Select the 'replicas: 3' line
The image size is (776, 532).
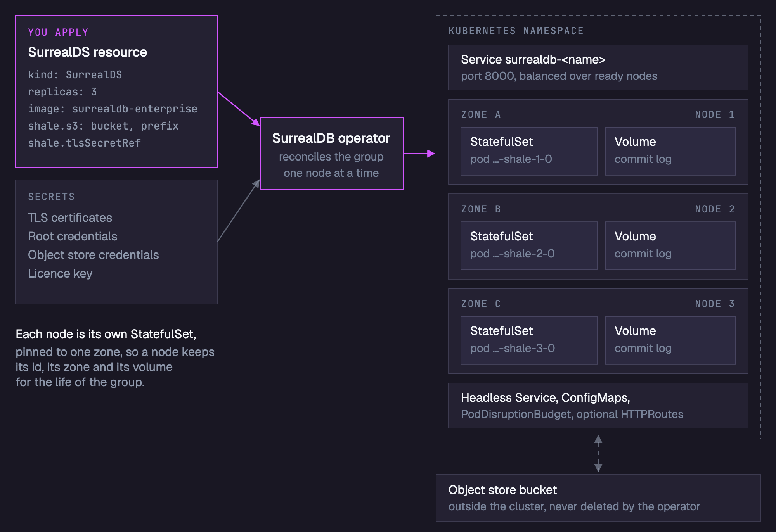tap(62, 92)
